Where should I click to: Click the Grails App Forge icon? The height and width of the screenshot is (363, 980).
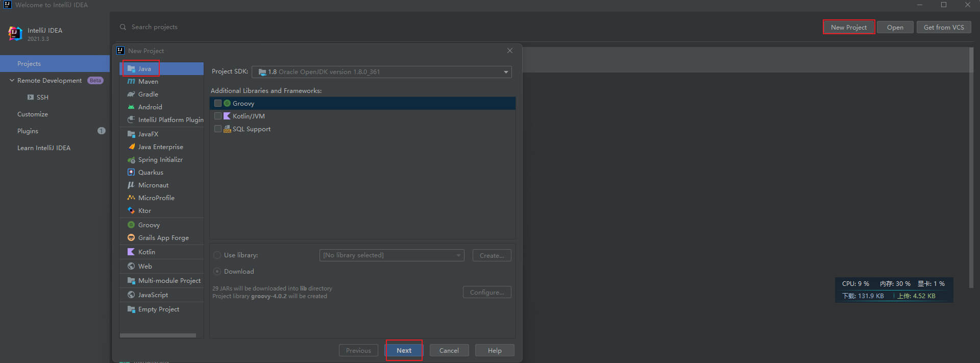tap(131, 238)
